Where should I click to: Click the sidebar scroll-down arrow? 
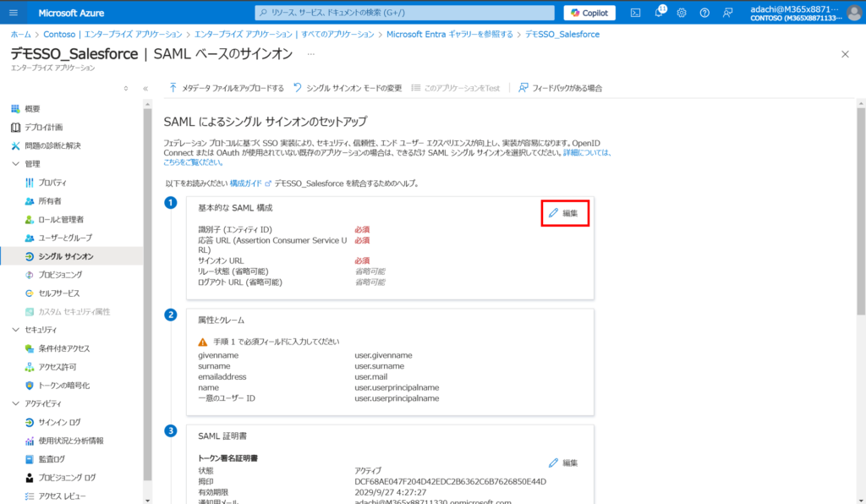coord(147,500)
